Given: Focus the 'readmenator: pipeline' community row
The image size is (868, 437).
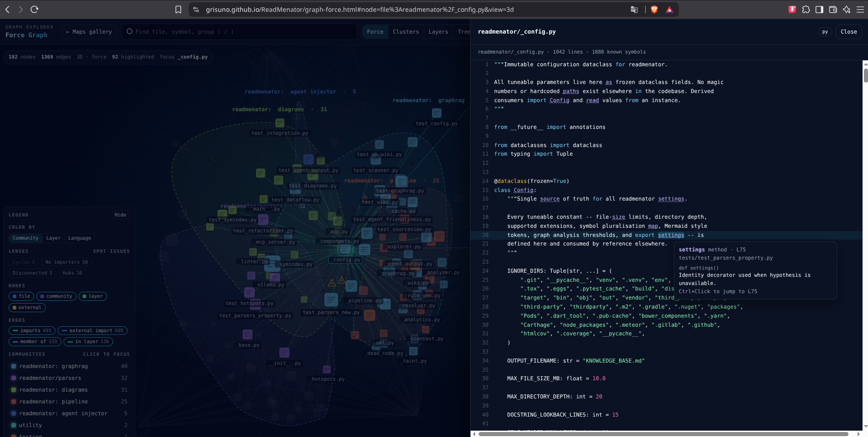Looking at the screenshot, I should click(x=69, y=402).
